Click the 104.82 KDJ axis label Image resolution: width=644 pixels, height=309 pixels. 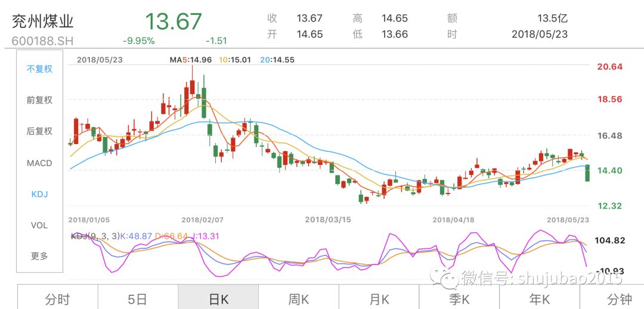[611, 241]
